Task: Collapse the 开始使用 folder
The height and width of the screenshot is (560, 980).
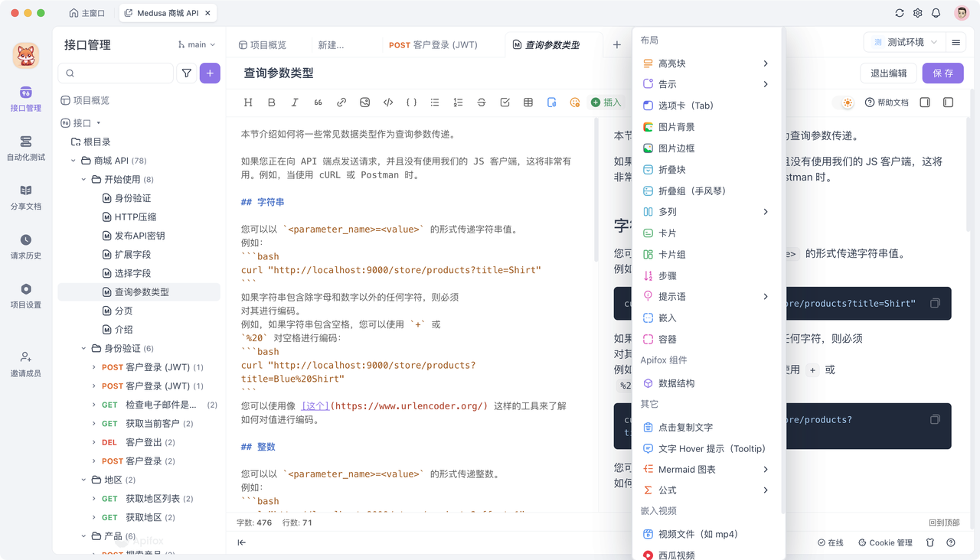Action: [83, 180]
